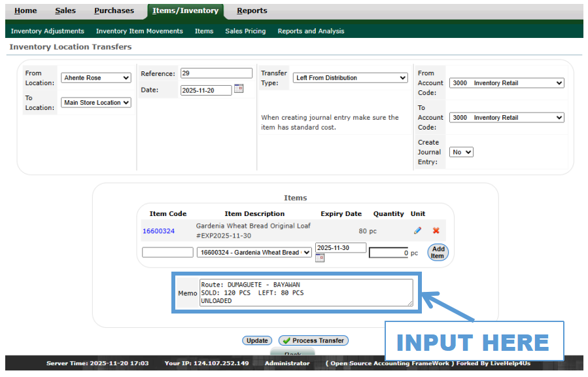Viewport: 588px width, 377px height.
Task: Delete the Gardenia Wheat Bread row
Action: 436,230
